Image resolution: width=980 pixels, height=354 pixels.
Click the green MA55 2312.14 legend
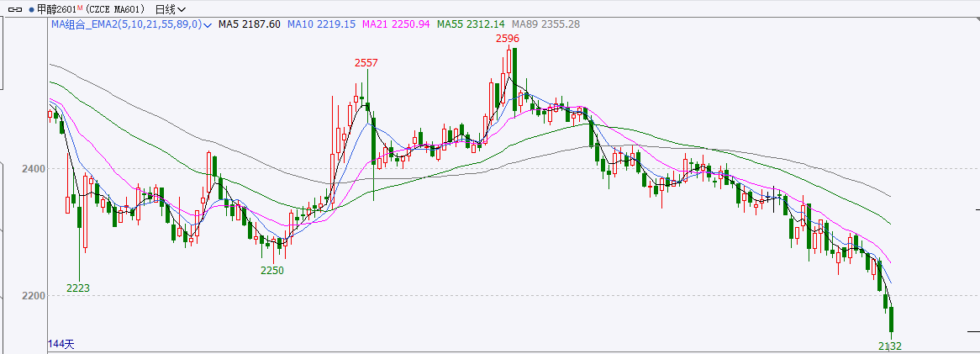pyautogui.click(x=471, y=25)
